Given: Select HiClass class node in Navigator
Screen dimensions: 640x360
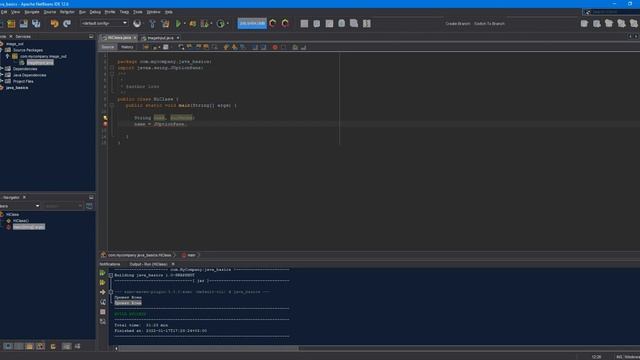Looking at the screenshot, I should tap(12, 214).
